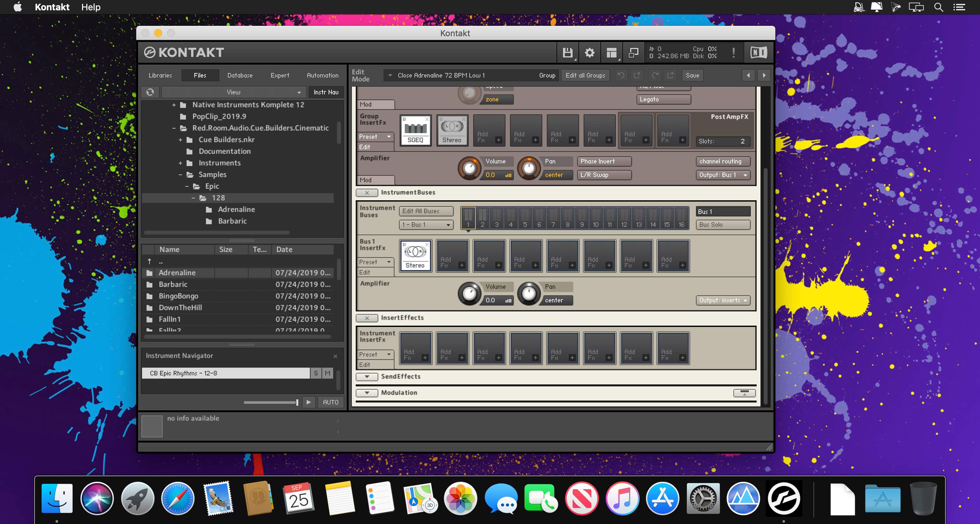Switch to the Libraries tab
This screenshot has height=524, width=980.
coord(160,75)
